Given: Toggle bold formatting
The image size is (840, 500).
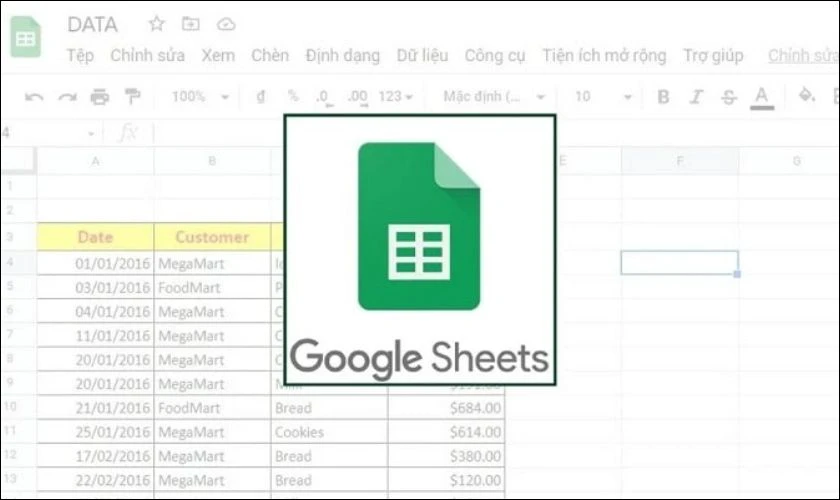Looking at the screenshot, I should click(663, 96).
